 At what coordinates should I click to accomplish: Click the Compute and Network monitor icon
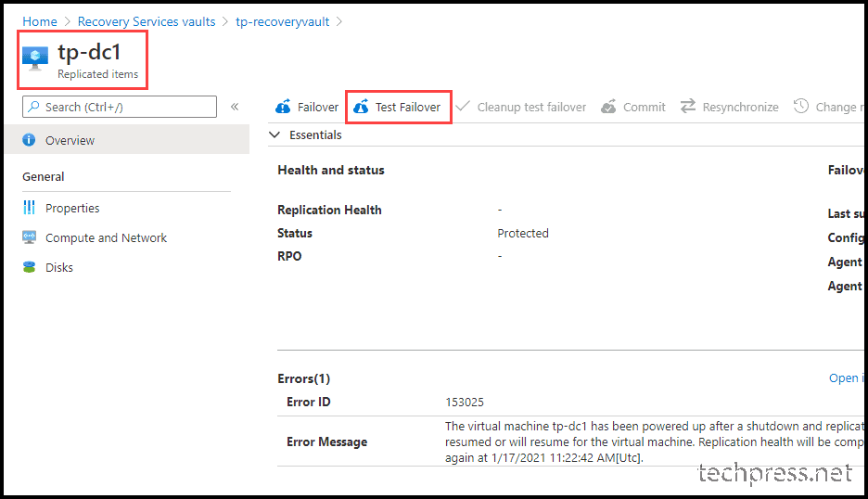[x=29, y=237]
